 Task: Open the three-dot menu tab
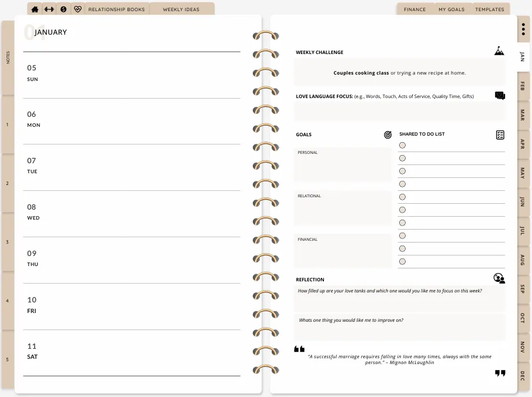pos(524,29)
